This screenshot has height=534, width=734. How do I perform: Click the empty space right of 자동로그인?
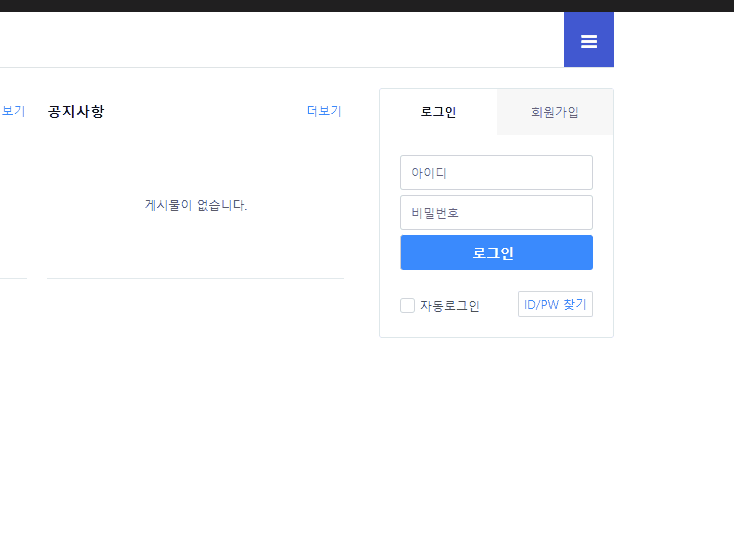click(498, 306)
